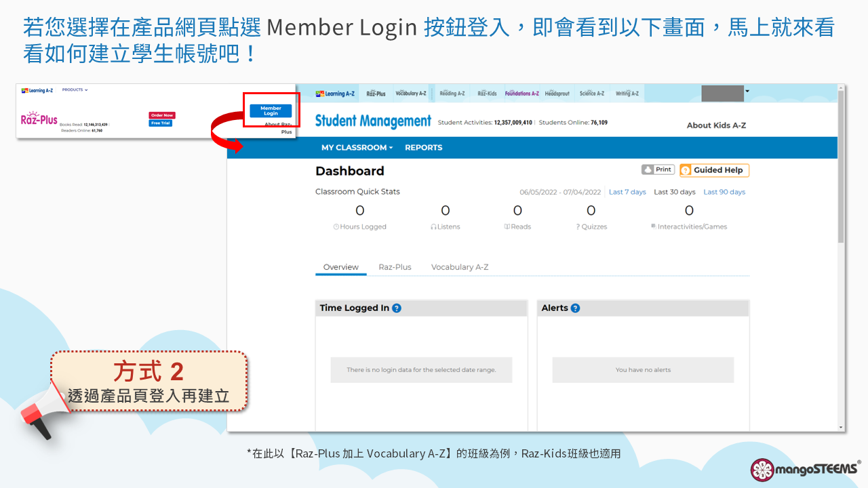The image size is (868, 488).
Task: Click the Classroom Quick Stats label
Action: [357, 192]
